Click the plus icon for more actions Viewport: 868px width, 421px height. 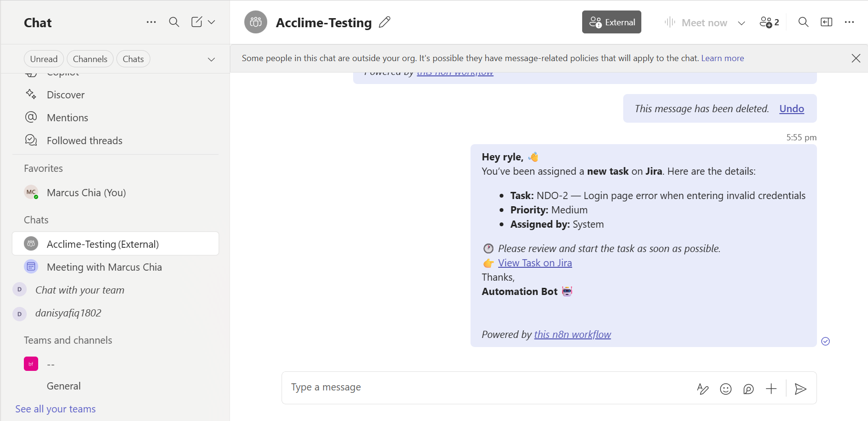coord(771,389)
